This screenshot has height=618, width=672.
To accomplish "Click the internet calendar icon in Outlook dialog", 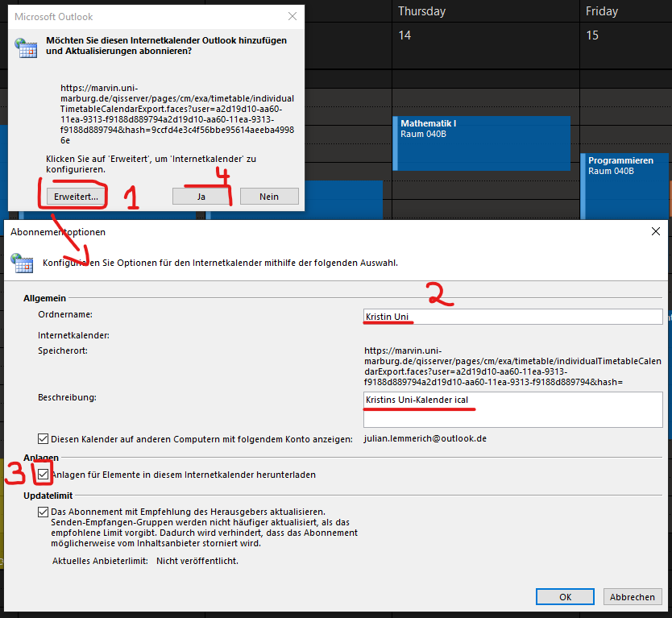I will coord(26,48).
